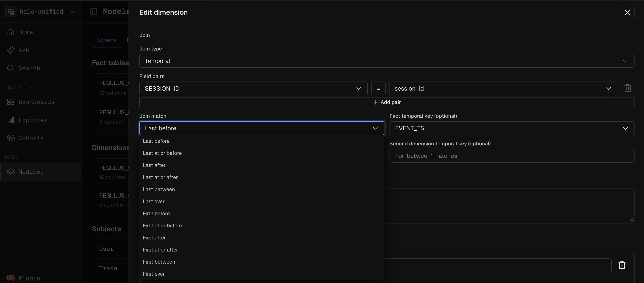This screenshot has height=283, width=644.
Task: Click the Dashboards grid icon
Action: 11,102
